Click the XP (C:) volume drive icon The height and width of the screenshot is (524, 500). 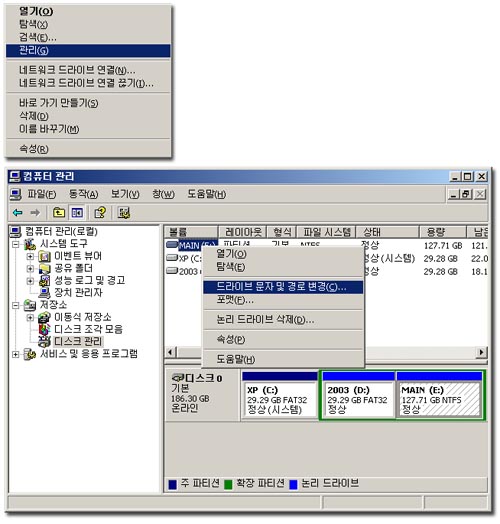point(172,258)
